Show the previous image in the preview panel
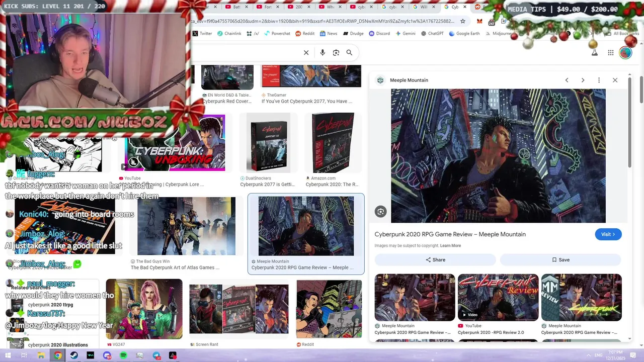Image resolution: width=644 pixels, height=362 pixels. click(567, 80)
